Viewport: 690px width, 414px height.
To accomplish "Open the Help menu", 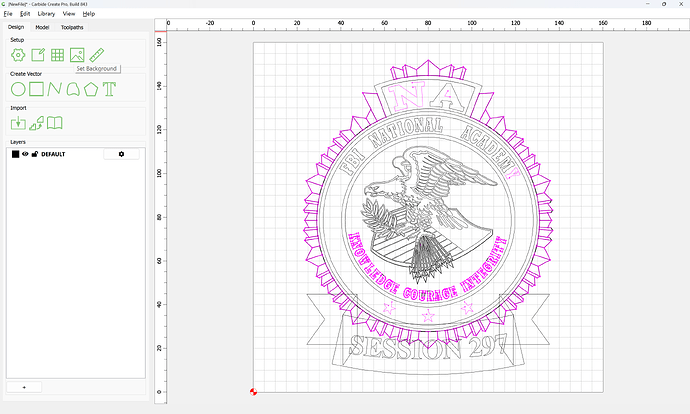I will tap(89, 14).
